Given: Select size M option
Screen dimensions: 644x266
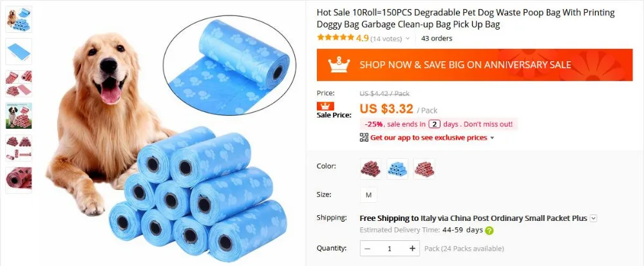Looking at the screenshot, I should click(368, 195).
